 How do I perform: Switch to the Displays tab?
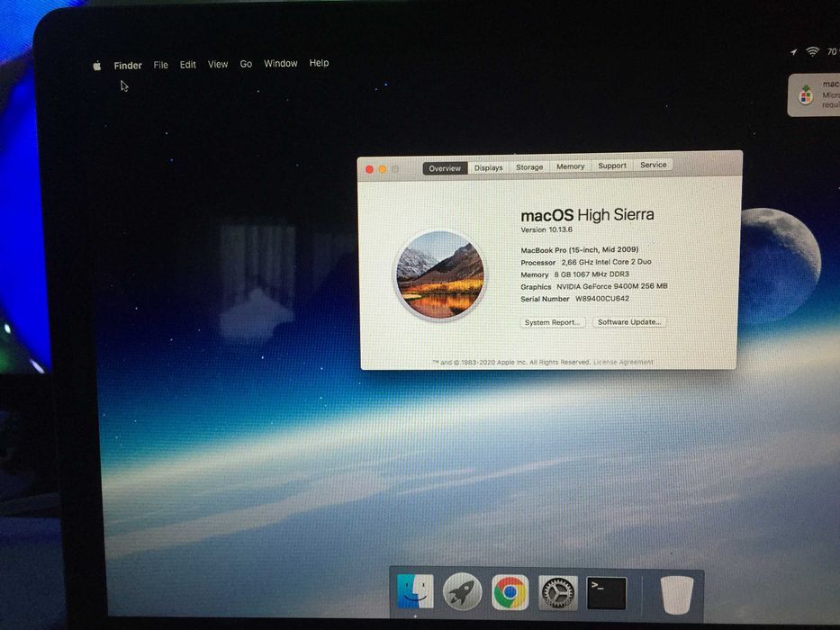(x=489, y=167)
